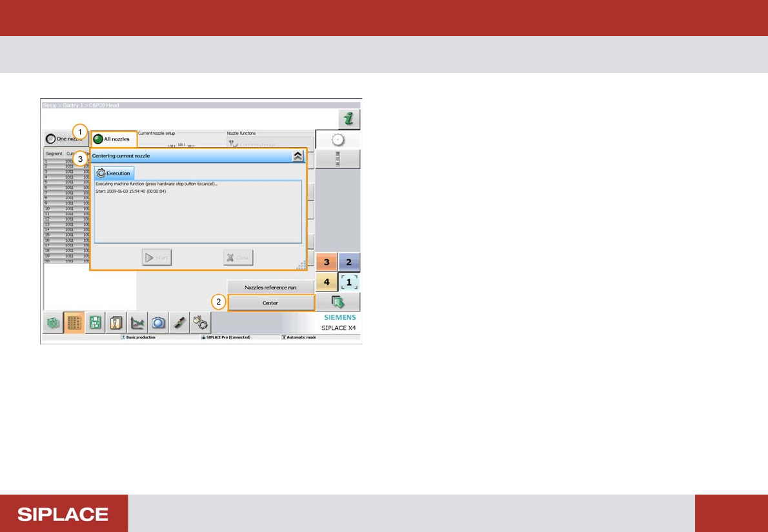Open the green info help icon
This screenshot has height=532, width=768.
pyautogui.click(x=349, y=119)
